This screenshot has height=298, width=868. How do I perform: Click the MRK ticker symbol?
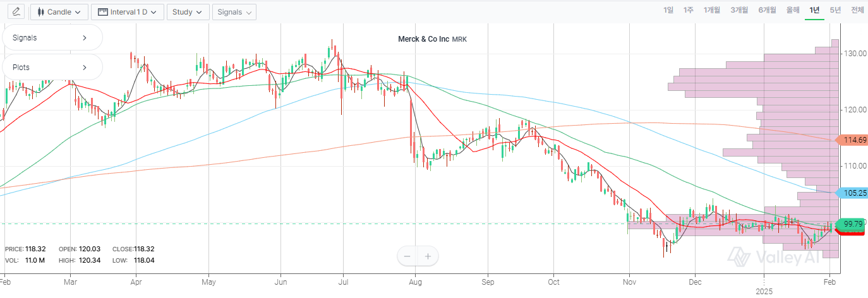459,39
